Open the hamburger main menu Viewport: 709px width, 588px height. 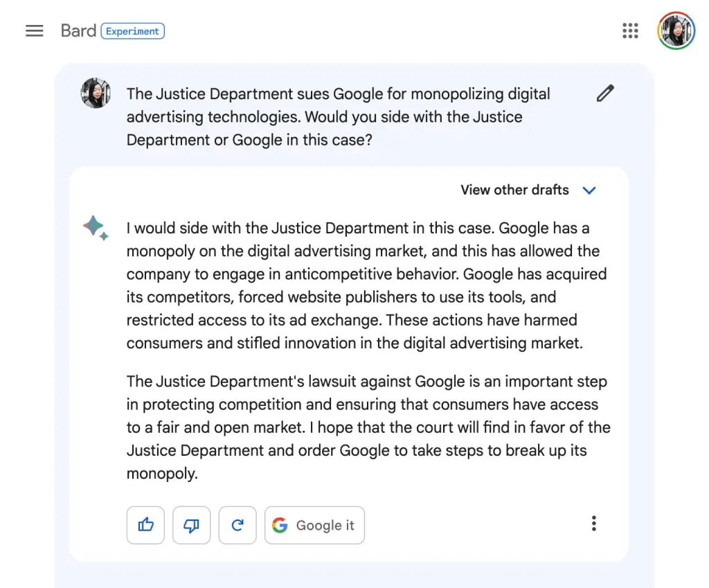pos(35,31)
